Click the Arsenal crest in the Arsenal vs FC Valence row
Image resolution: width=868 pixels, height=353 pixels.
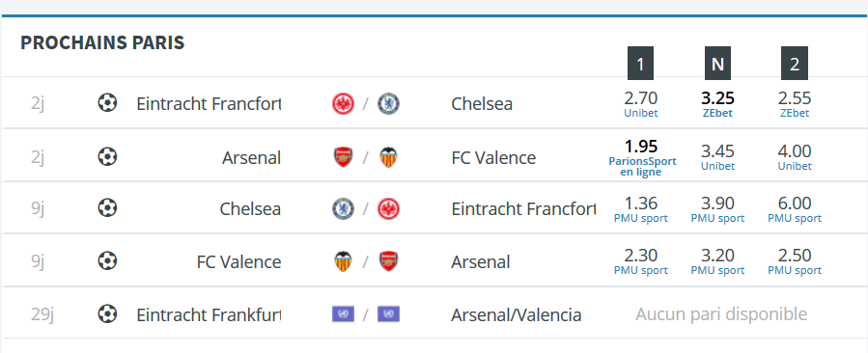[x=343, y=157]
